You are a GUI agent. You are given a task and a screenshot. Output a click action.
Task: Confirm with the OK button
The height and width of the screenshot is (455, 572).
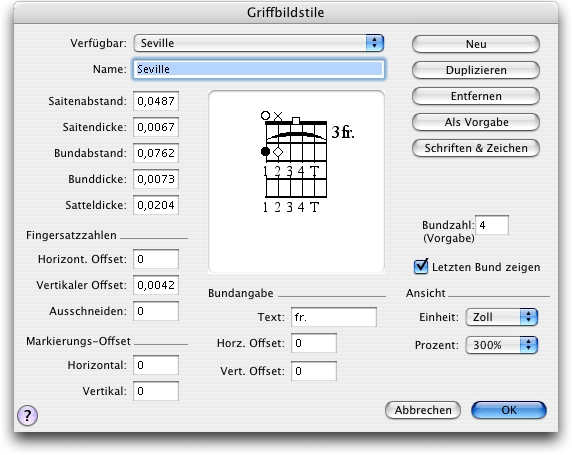pyautogui.click(x=509, y=410)
